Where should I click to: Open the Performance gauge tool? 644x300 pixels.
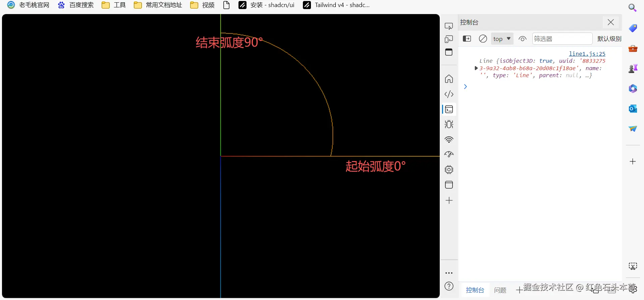coord(449,154)
